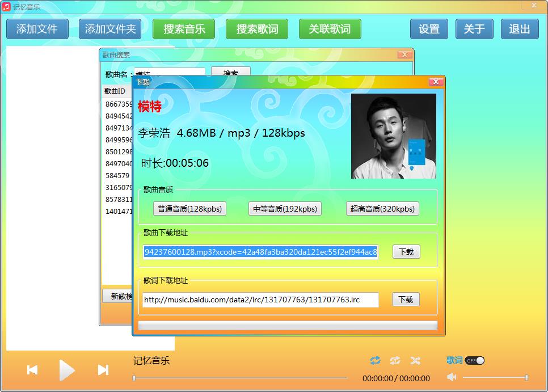Mute audio with the speaker icon
548x392 pixels.
click(452, 377)
